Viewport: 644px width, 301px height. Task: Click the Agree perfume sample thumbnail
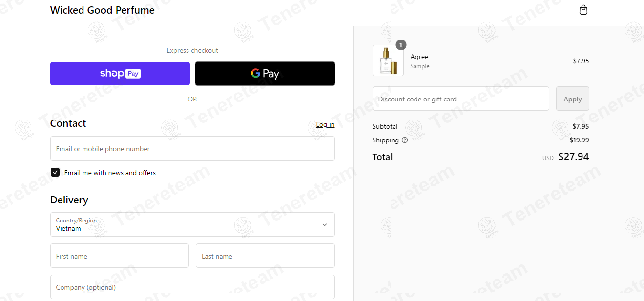click(388, 60)
